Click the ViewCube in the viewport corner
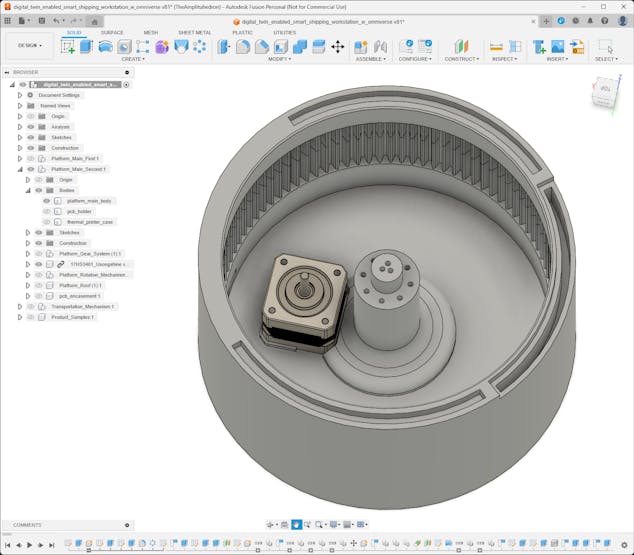The height and width of the screenshot is (555, 634). (x=604, y=92)
